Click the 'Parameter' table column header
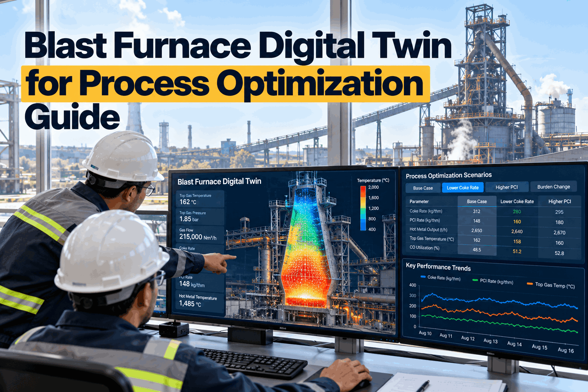 (419, 201)
